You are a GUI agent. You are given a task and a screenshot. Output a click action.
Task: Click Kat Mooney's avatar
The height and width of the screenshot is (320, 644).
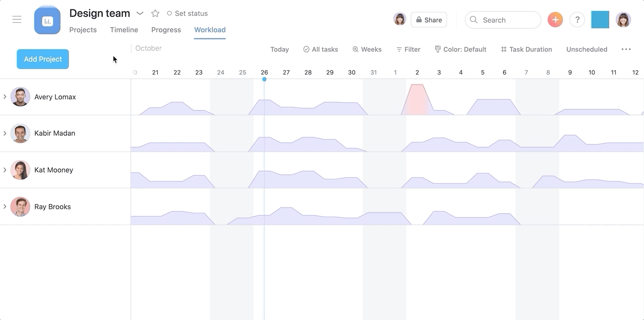(x=20, y=170)
